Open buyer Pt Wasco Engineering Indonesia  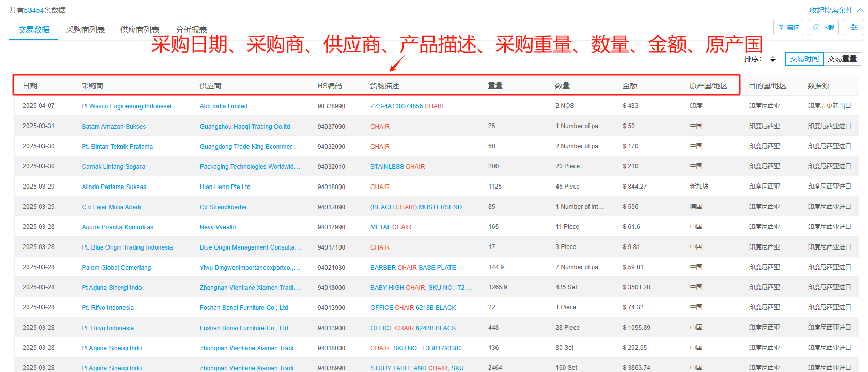pos(127,106)
